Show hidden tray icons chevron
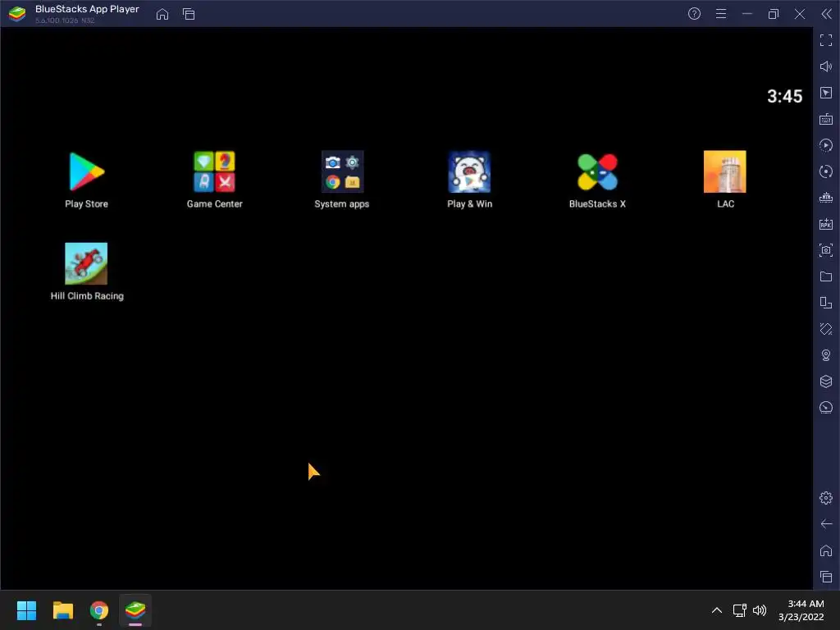Screen dimensions: 840x630 coord(717,610)
